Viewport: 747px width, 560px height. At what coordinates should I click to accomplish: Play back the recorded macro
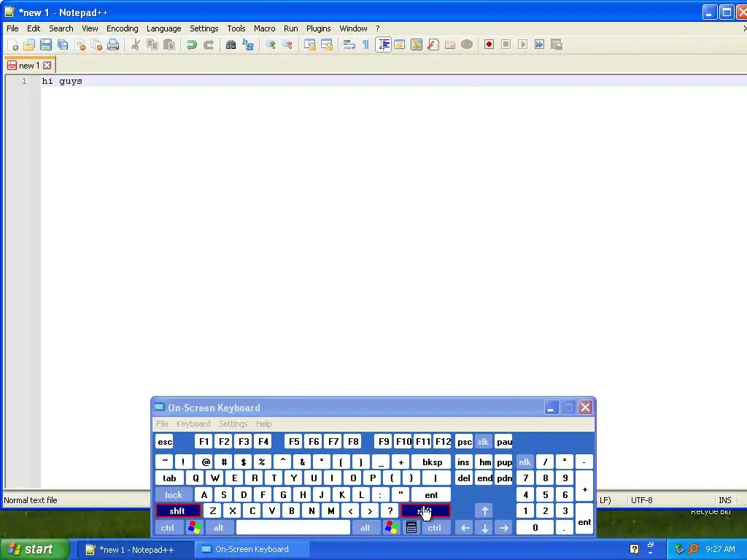(x=522, y=44)
